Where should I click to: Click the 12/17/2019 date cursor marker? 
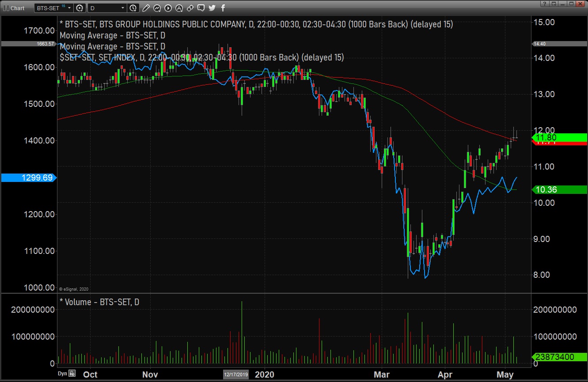pos(236,374)
